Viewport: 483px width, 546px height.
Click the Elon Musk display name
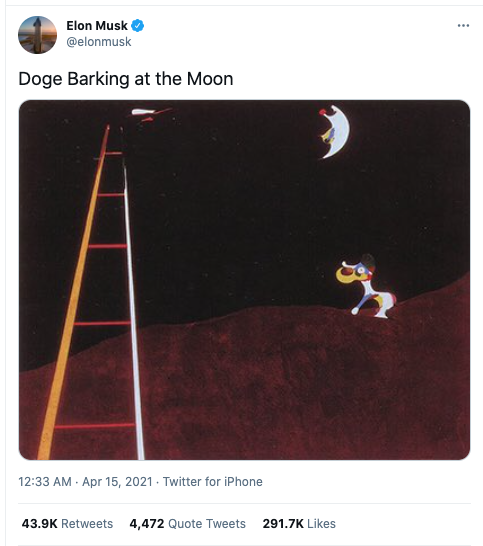click(97, 25)
